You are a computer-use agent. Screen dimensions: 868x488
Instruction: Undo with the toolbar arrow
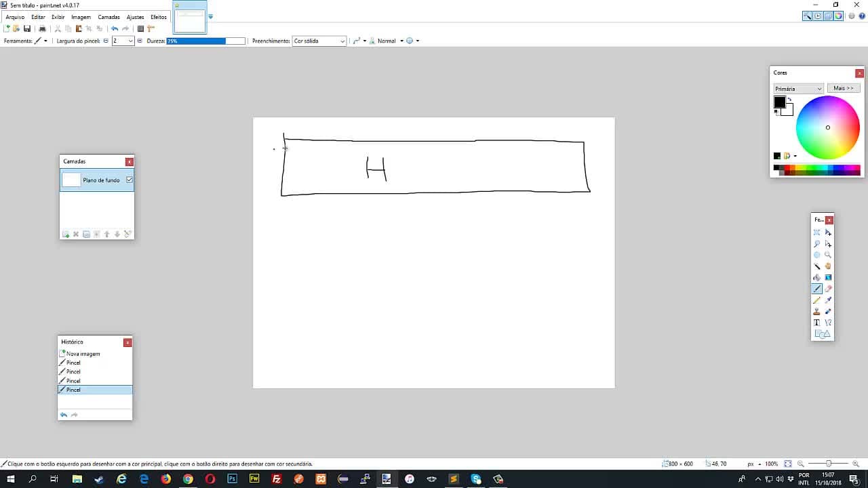[x=115, y=28]
